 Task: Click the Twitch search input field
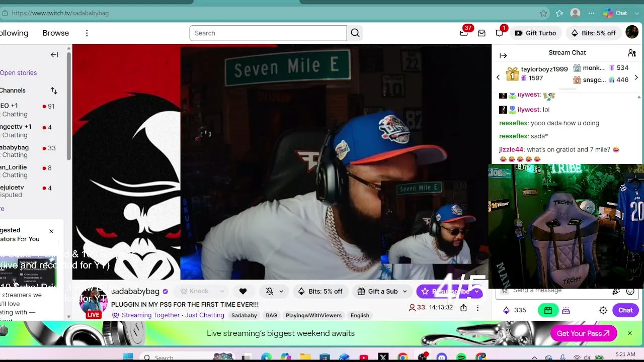[268, 33]
